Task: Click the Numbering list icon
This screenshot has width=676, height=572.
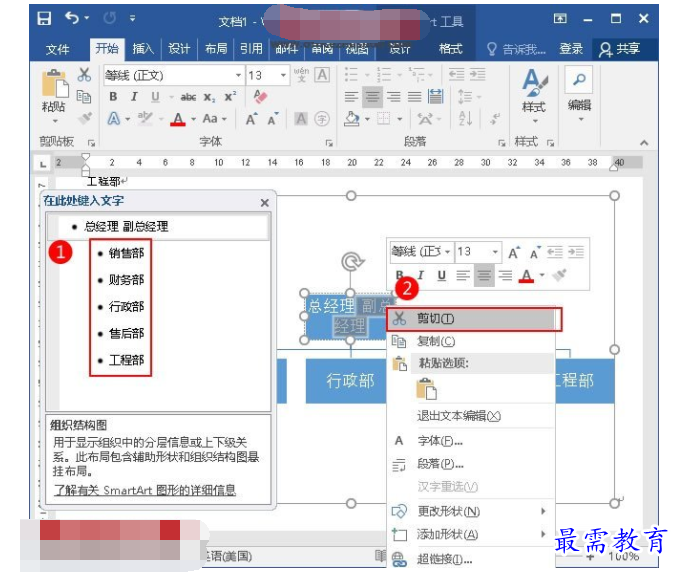Action: pyautogui.click(x=384, y=74)
